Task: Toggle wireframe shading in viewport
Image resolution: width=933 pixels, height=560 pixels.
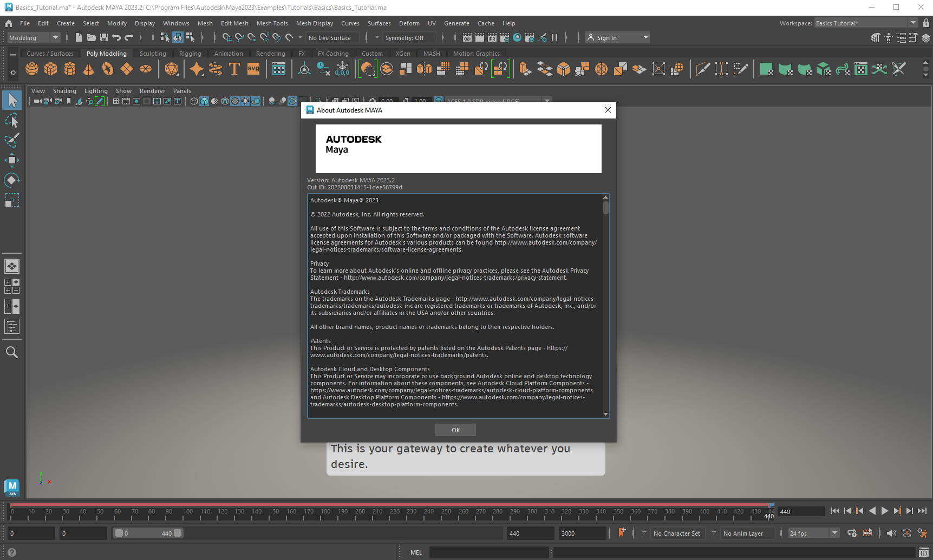Action: coord(194,101)
